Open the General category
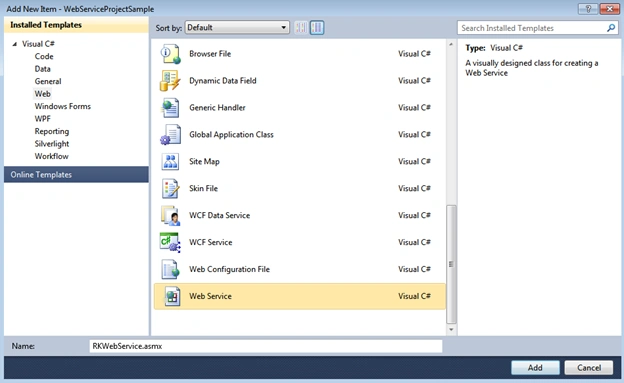The height and width of the screenshot is (383, 624). coord(48,81)
